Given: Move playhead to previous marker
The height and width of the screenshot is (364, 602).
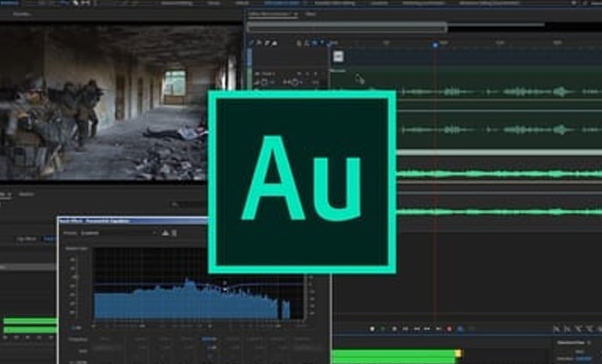Looking at the screenshot, I should coord(406,329).
